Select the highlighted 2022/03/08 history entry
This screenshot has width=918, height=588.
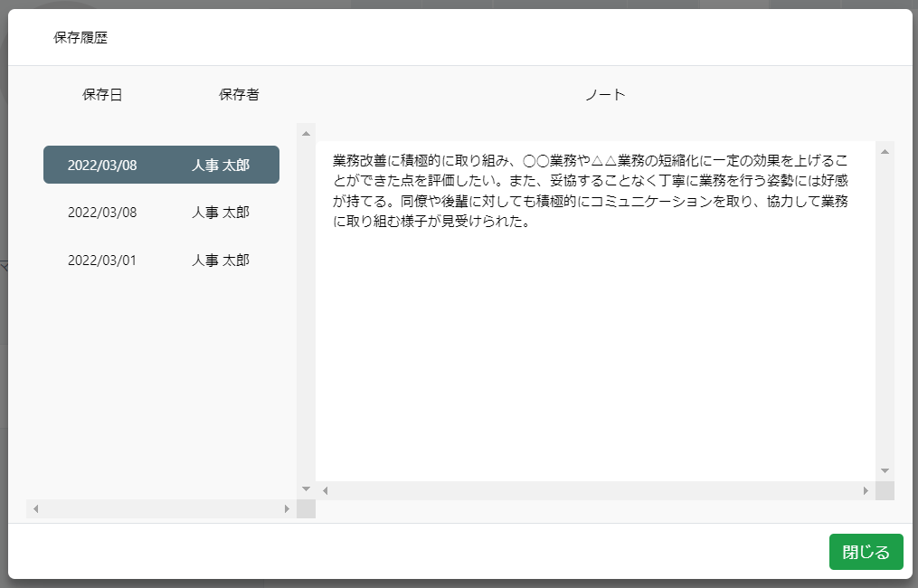pyautogui.click(x=161, y=165)
